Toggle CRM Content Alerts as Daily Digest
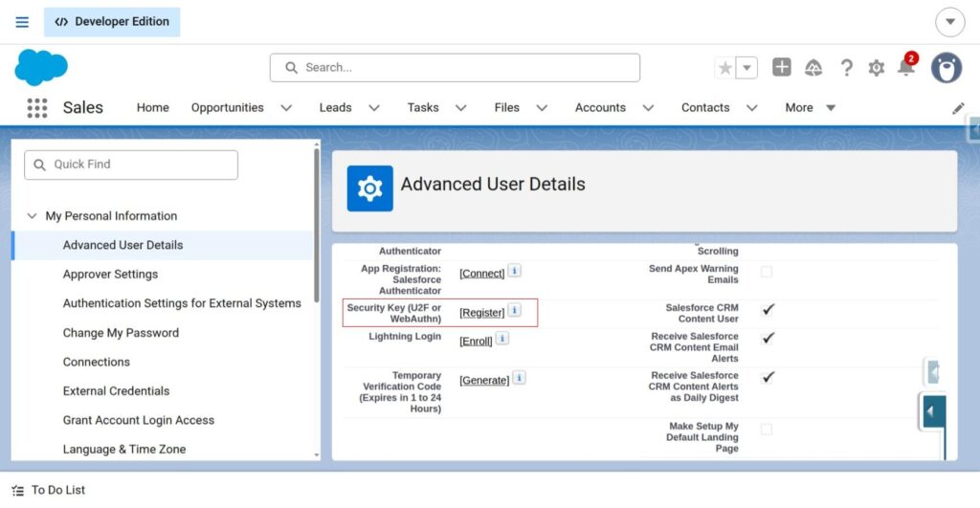 click(x=768, y=377)
